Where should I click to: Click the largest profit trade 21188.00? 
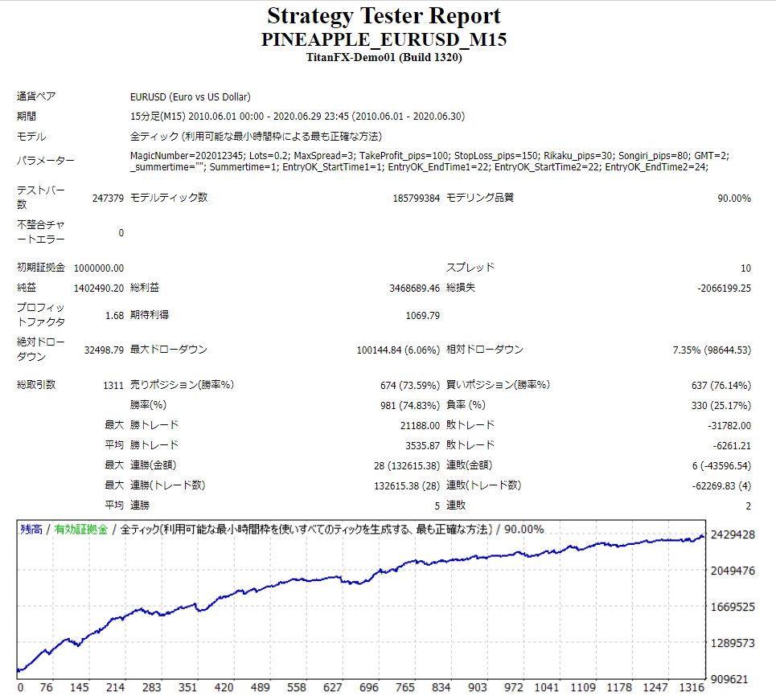[421, 425]
